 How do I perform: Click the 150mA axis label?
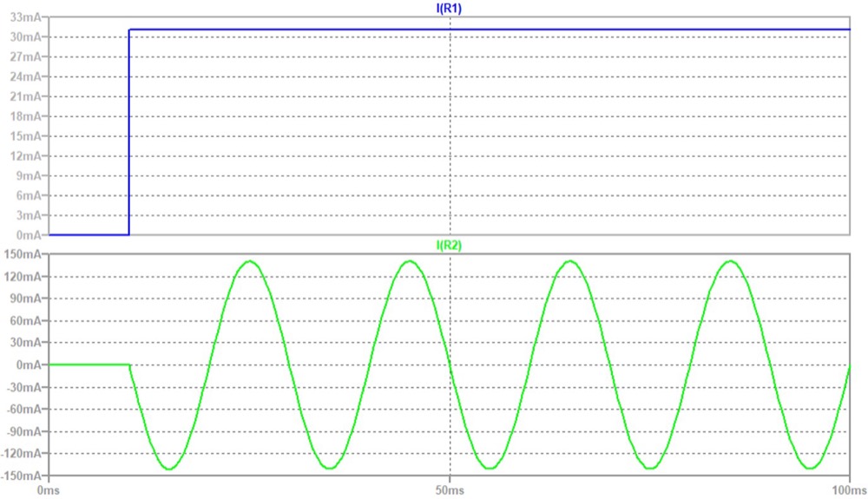click(23, 254)
